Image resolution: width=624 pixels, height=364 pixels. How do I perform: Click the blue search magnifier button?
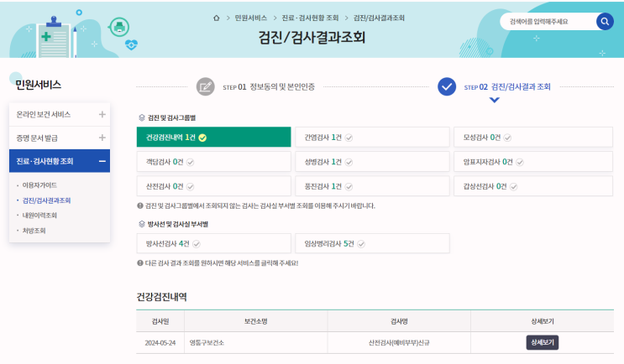click(x=605, y=22)
